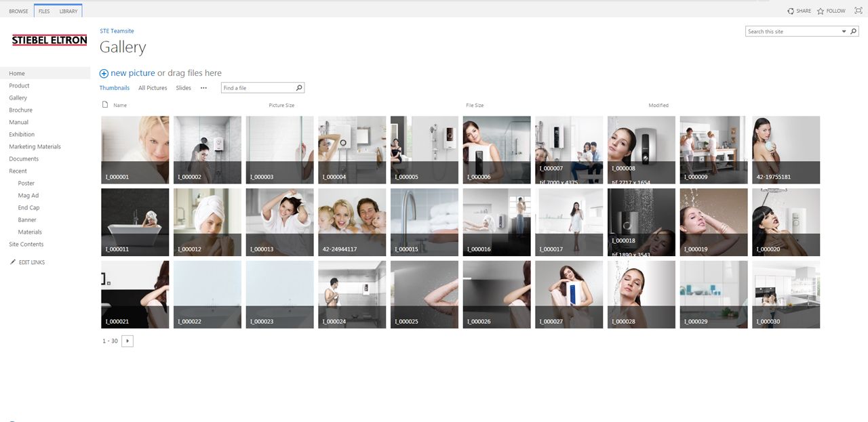Open End Cap under Recent
This screenshot has height=422, width=868.
coord(29,207)
